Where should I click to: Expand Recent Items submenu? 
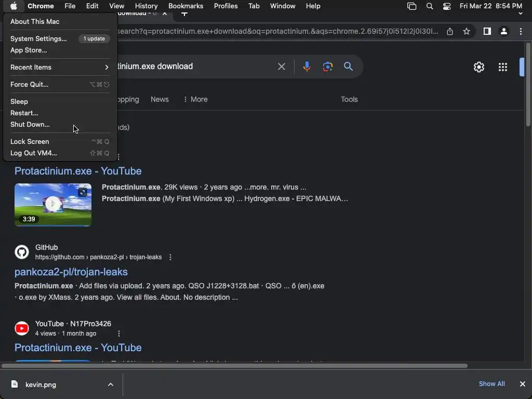tap(60, 67)
